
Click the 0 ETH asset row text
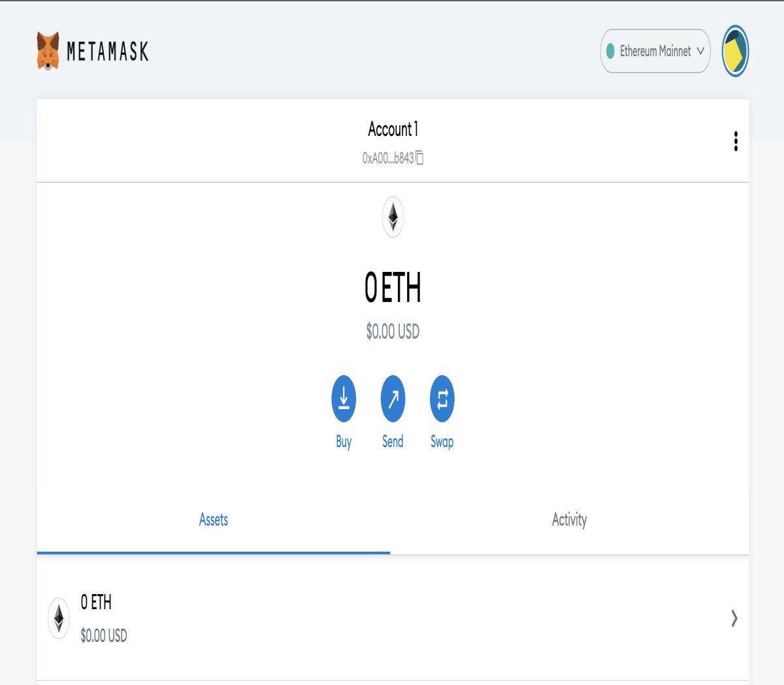[x=96, y=602]
